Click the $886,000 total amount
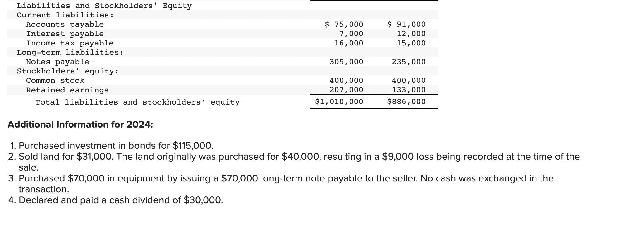This screenshot has width=644, height=226. pyautogui.click(x=406, y=101)
